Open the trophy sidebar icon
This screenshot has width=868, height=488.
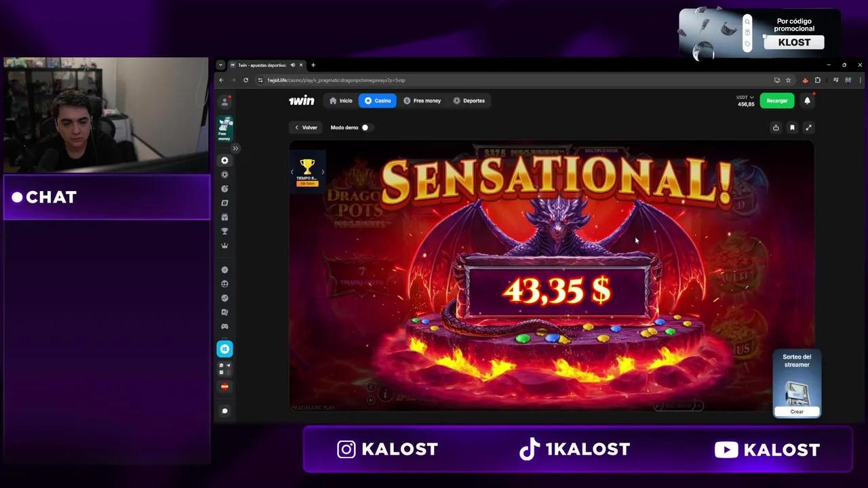point(224,231)
